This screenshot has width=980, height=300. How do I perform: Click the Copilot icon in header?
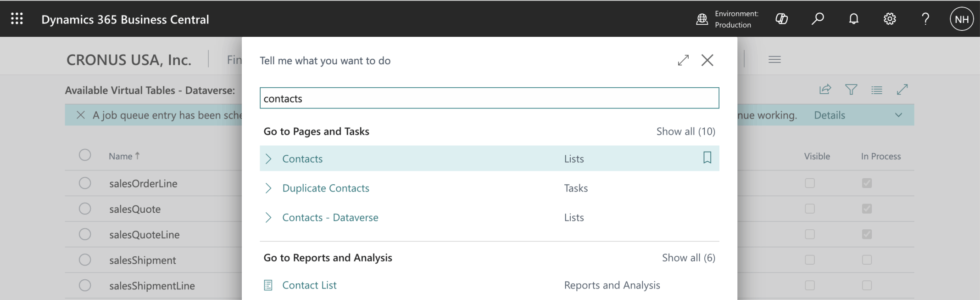click(781, 19)
